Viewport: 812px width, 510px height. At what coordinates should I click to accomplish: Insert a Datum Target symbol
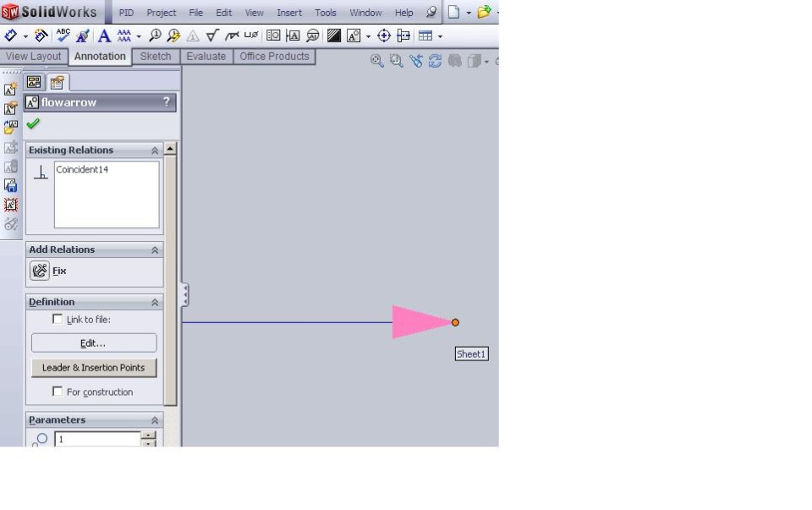(x=313, y=36)
